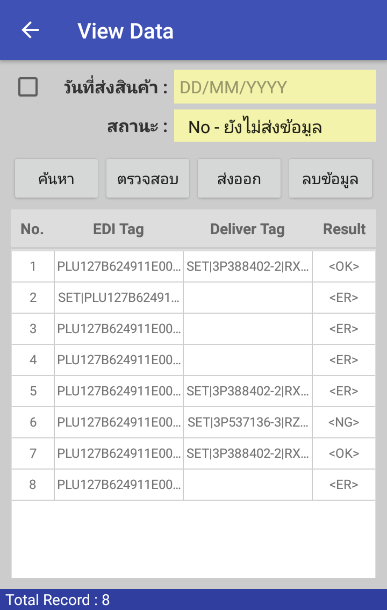Select the No. column header
This screenshot has width=387, height=610.
[x=32, y=229]
